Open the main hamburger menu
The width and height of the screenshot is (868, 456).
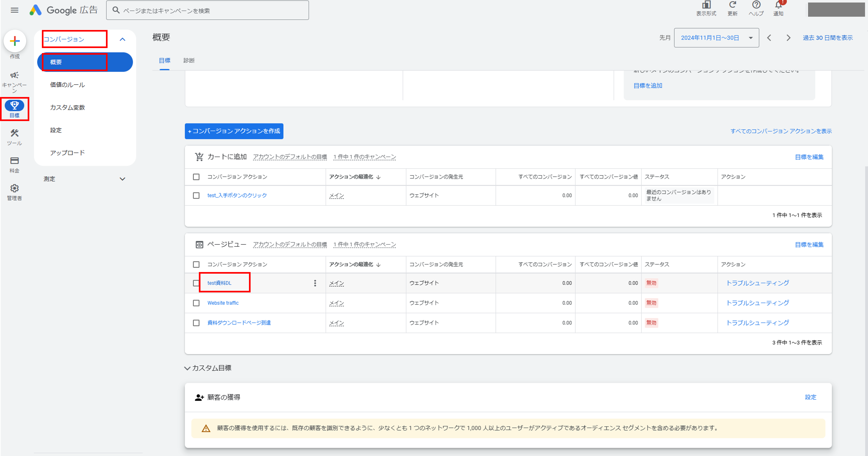coord(14,10)
